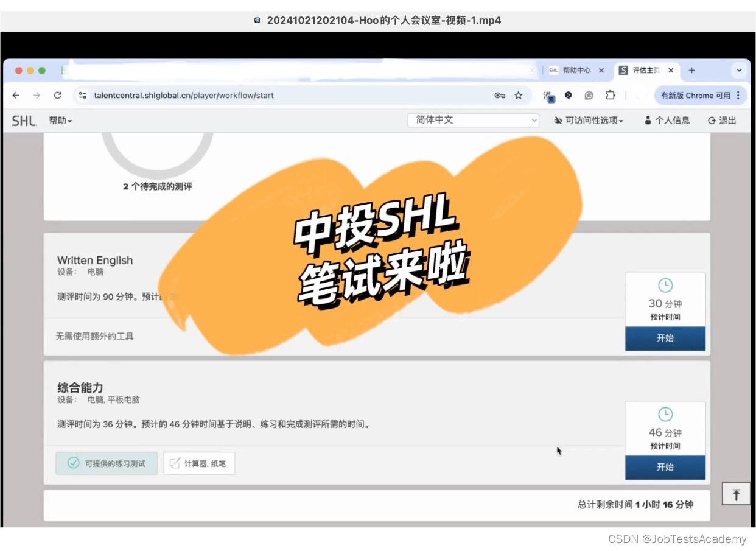This screenshot has height=551, width=756.
Task: Click the browser back arrow
Action: [x=16, y=96]
